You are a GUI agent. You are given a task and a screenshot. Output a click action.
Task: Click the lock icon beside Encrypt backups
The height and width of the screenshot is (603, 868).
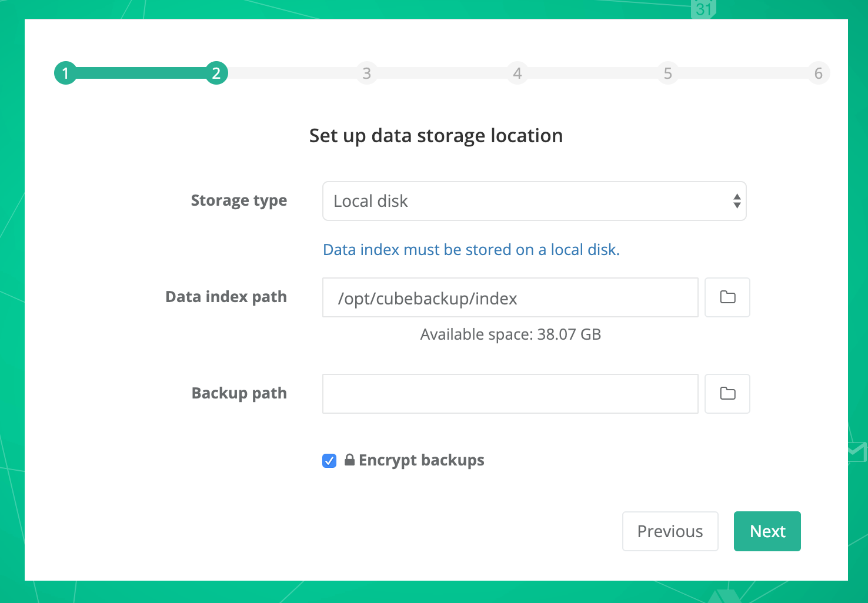(349, 460)
